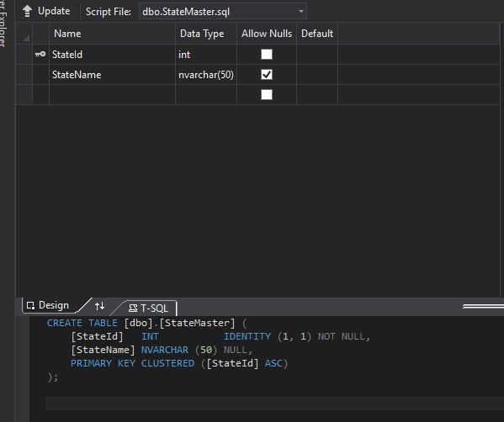This screenshot has height=422, width=504.
Task: Click CREATE TABLE keyword in T-SQL
Action: (x=82, y=323)
